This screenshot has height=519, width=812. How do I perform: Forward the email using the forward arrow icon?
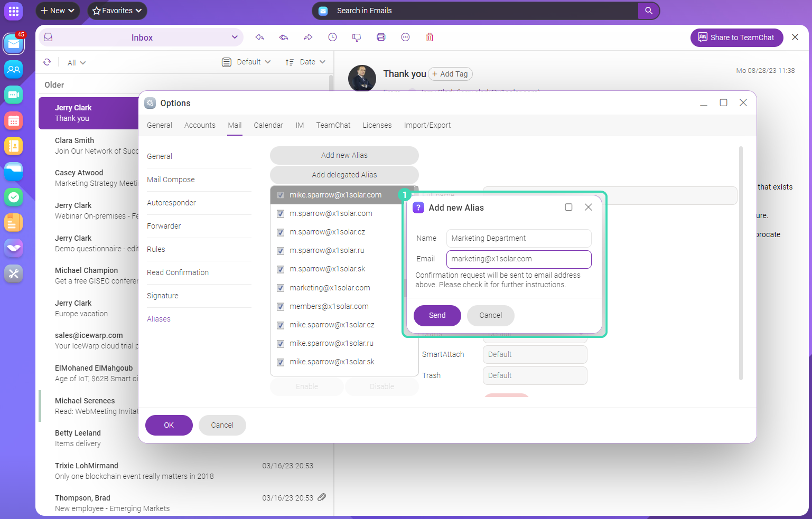tap(308, 37)
